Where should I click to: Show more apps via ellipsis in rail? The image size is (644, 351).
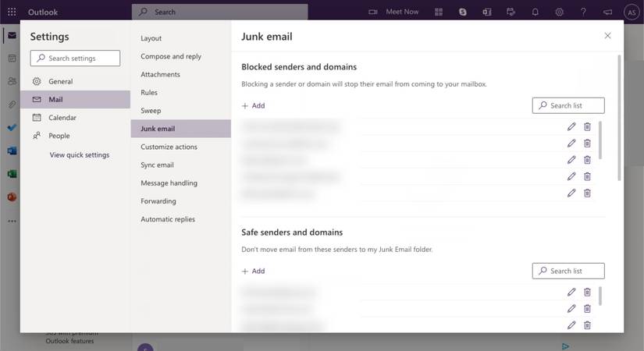pyautogui.click(x=12, y=221)
